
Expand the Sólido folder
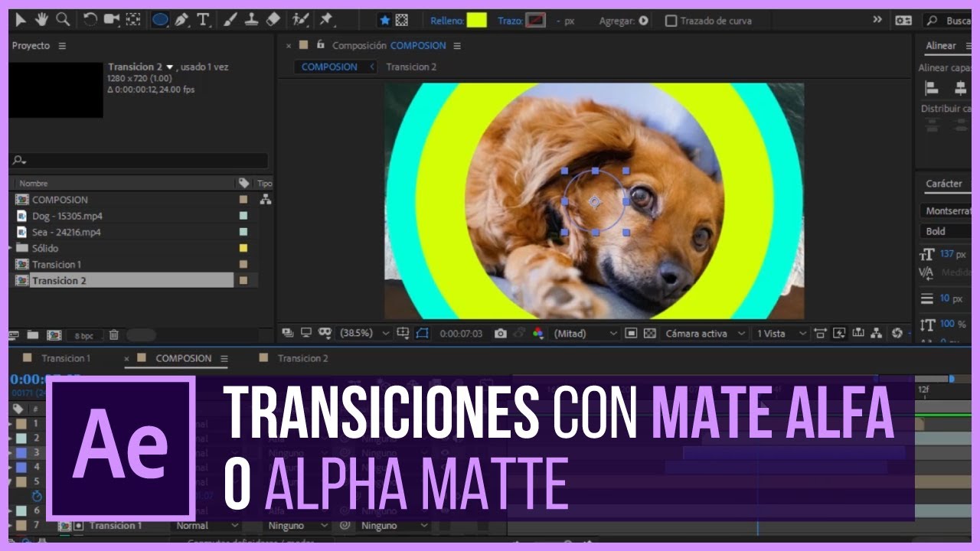point(11,248)
